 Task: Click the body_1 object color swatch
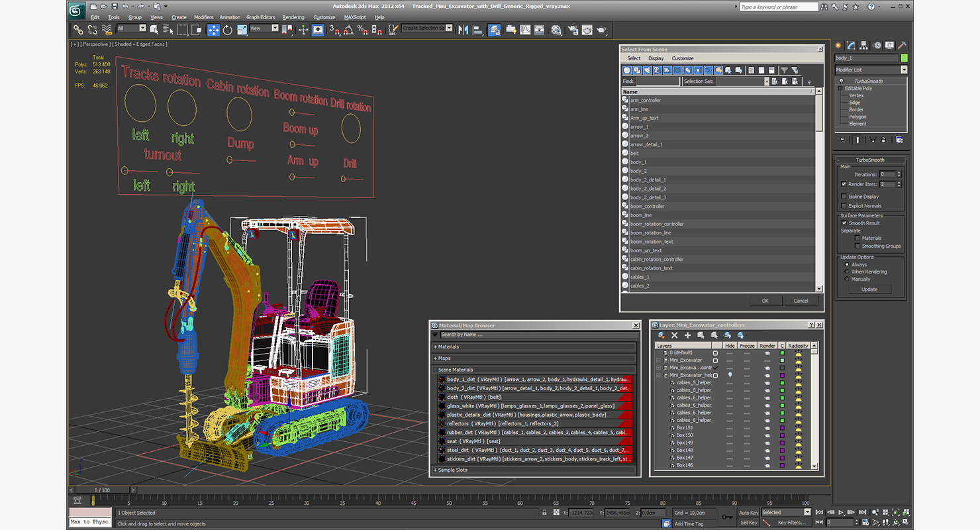tap(904, 58)
